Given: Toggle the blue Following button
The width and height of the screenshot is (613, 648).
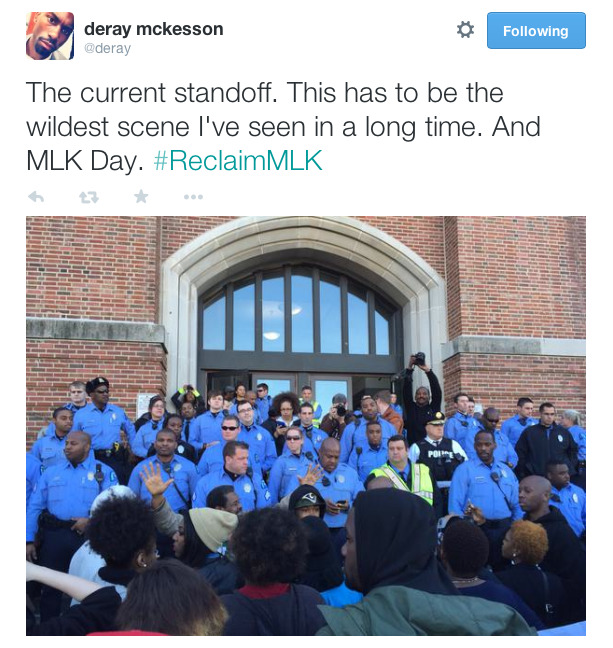Looking at the screenshot, I should [x=536, y=31].
